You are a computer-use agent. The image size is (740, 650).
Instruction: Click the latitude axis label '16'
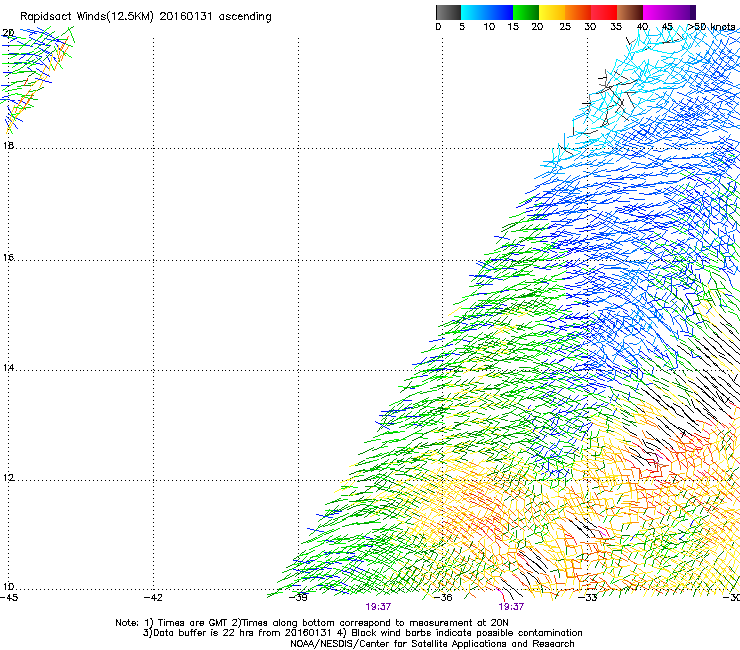click(x=8, y=258)
